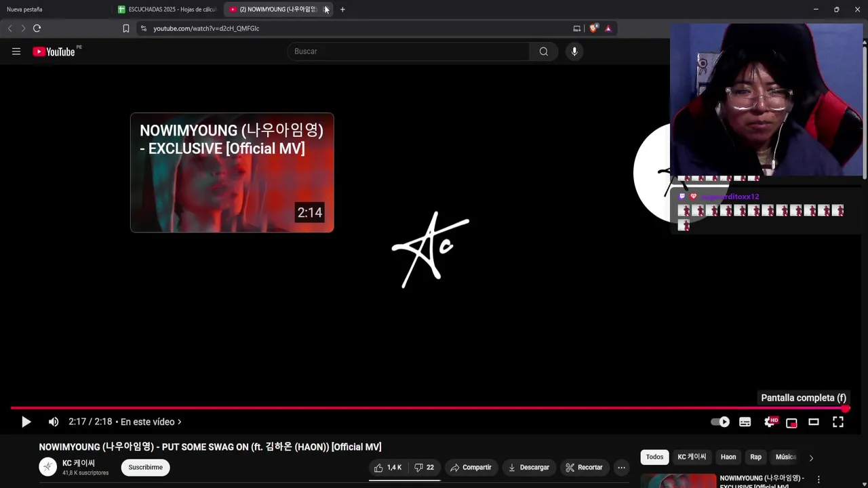Go to YouTube home via the logo
Image resolution: width=868 pixels, height=488 pixels.
click(54, 52)
